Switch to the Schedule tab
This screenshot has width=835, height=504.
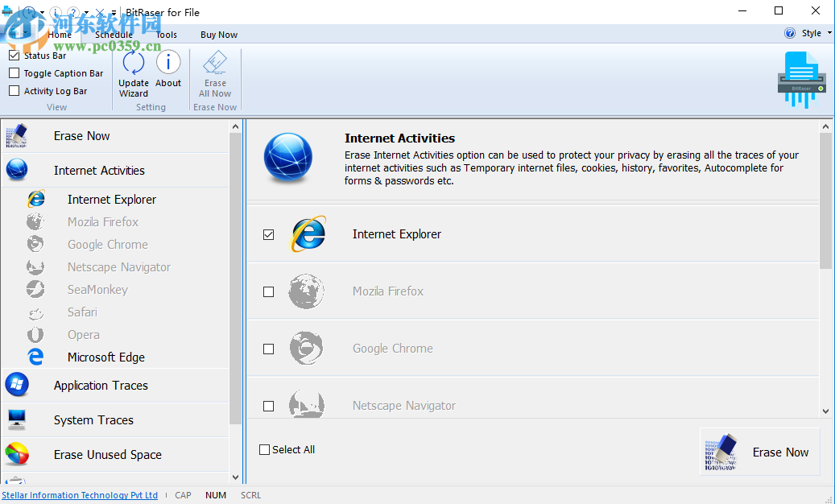[x=112, y=34]
